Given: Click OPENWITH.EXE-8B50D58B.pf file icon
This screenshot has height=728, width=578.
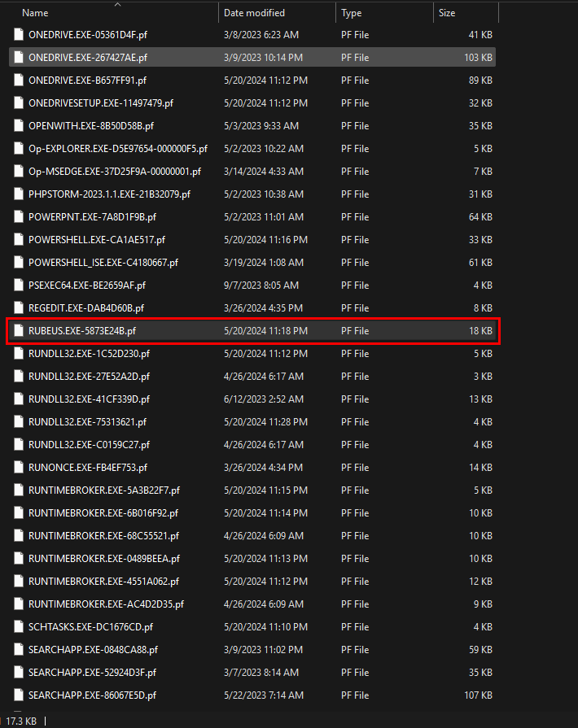Looking at the screenshot, I should coord(19,125).
